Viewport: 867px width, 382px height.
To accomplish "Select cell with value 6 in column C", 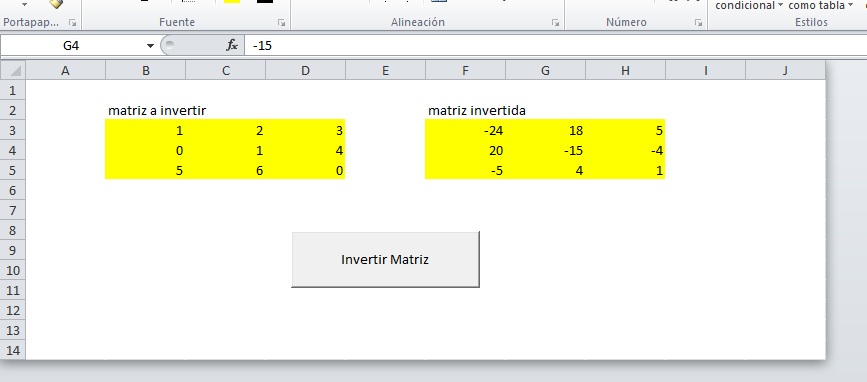I will 226,170.
